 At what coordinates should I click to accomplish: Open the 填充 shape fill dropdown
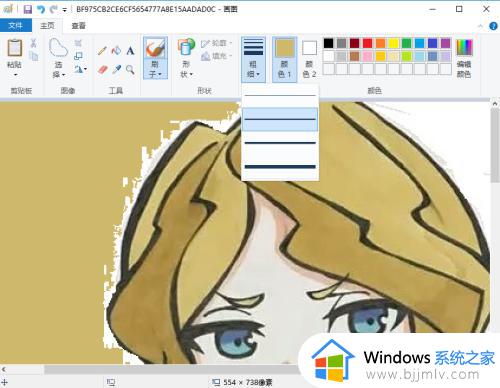coord(217,56)
